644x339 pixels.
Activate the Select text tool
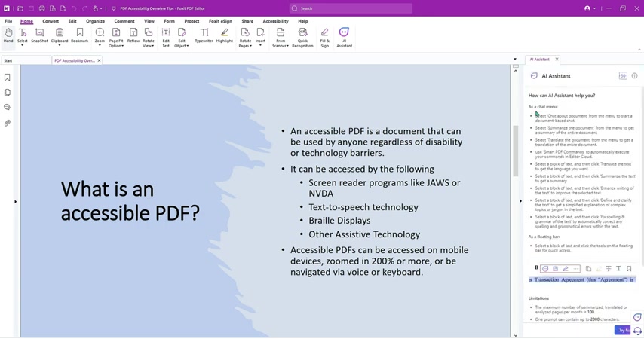pyautogui.click(x=22, y=35)
